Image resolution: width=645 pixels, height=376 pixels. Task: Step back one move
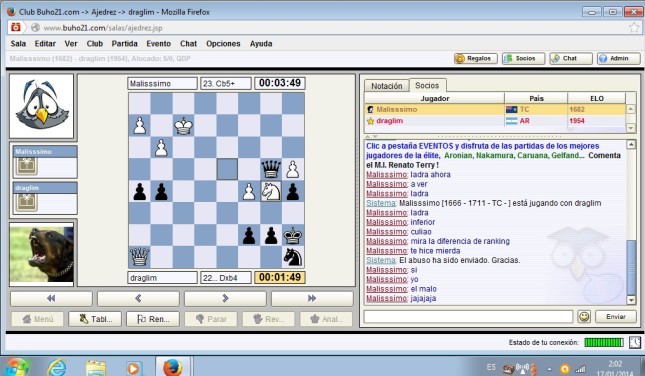(138, 298)
